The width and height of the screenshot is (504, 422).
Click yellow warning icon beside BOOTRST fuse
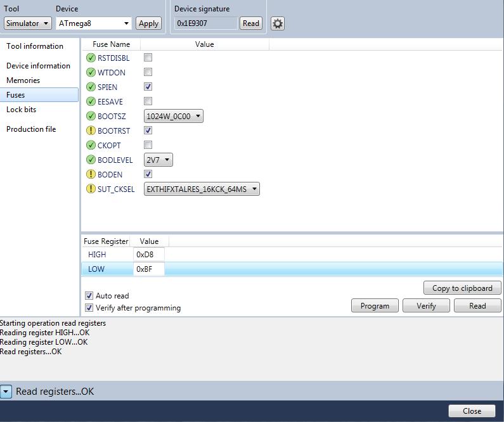point(91,131)
